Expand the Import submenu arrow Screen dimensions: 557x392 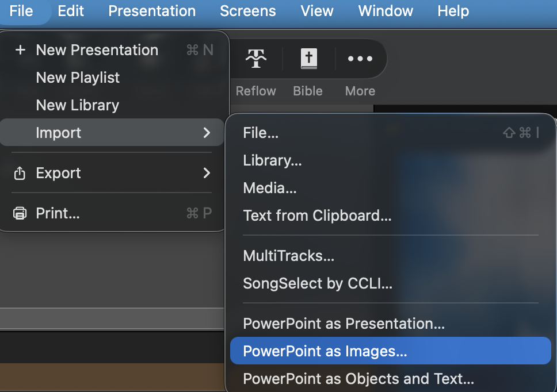pos(207,133)
